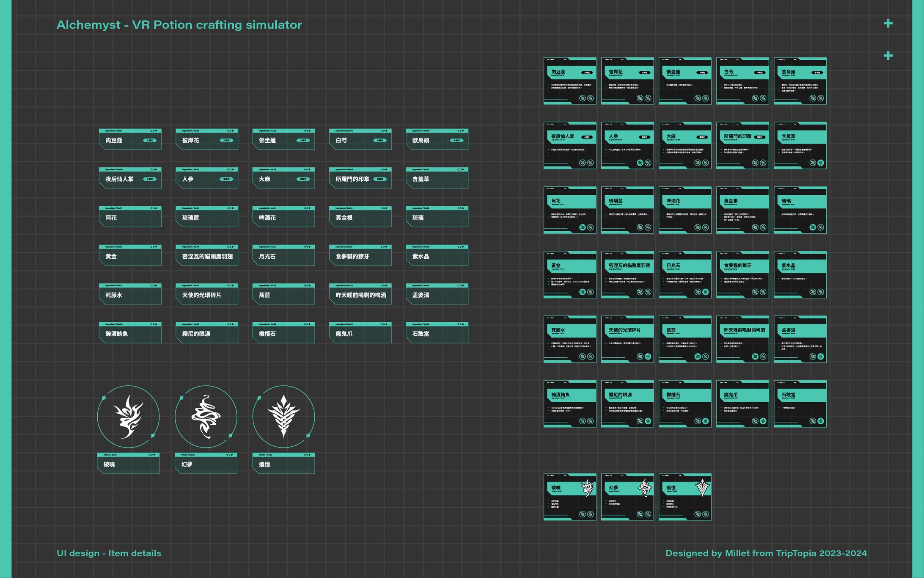
Task: Toggle the highlighted ingestion icon on the 人參 card
Action: click(x=640, y=163)
